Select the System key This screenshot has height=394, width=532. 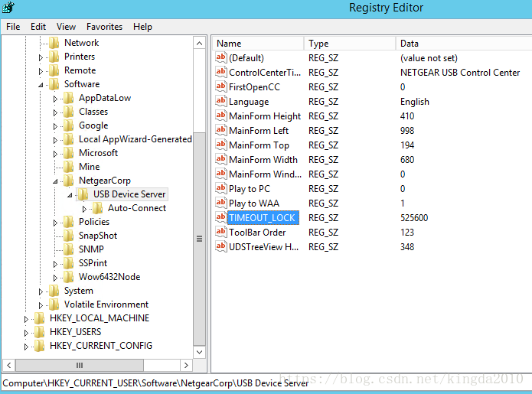(79, 291)
